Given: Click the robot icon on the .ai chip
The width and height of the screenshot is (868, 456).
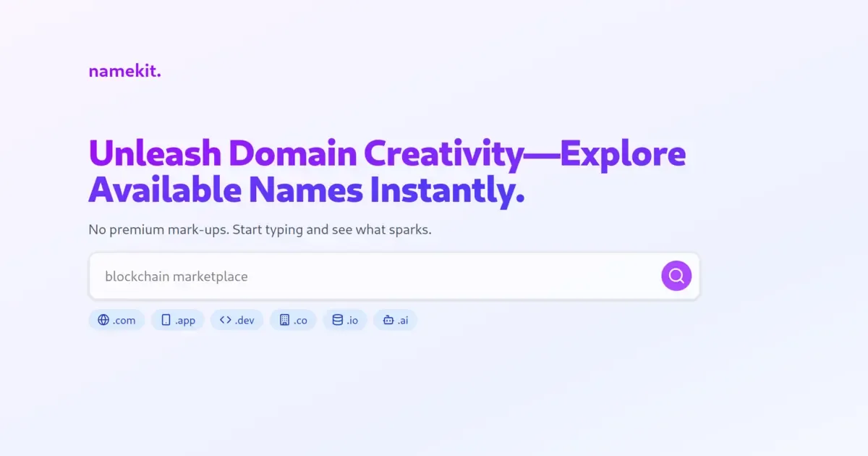Looking at the screenshot, I should (387, 319).
